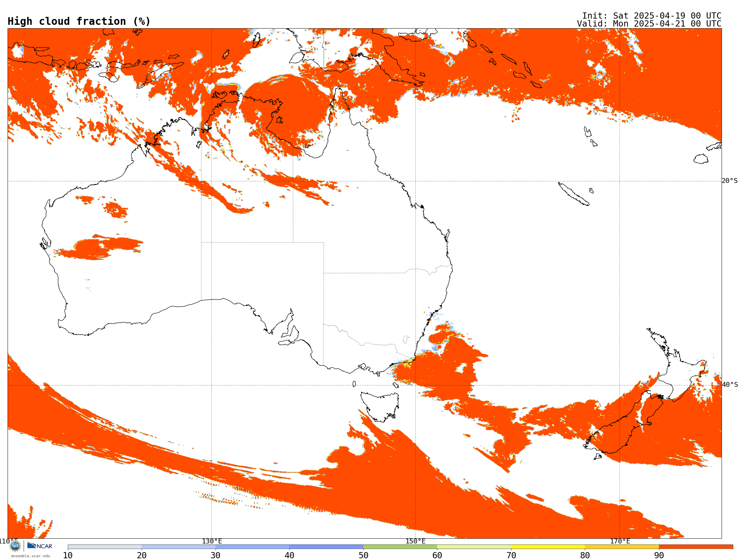
Task: Click the 70-80 yellow colorbar segment
Action: 548,547
